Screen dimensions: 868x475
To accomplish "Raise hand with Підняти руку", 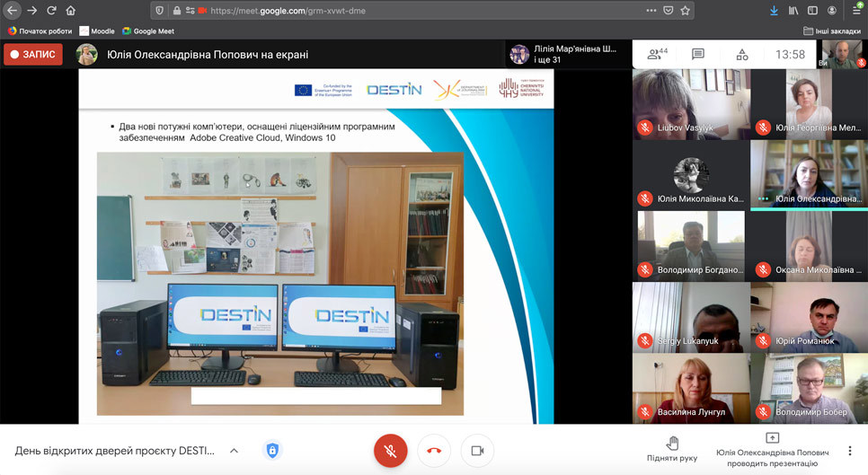I will tap(672, 449).
